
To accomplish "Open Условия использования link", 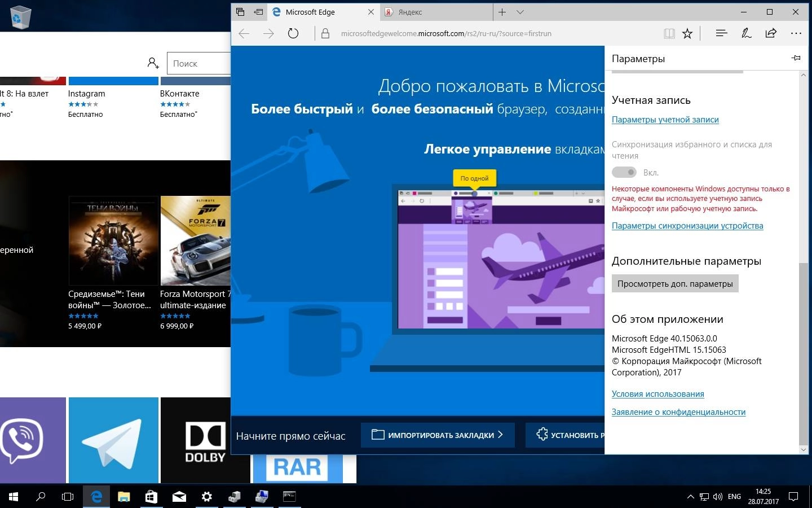I will [x=657, y=394].
